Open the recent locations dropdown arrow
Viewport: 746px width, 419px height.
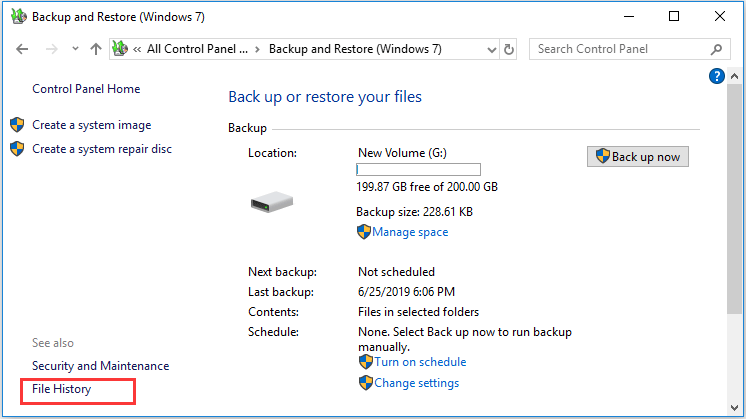(x=75, y=49)
